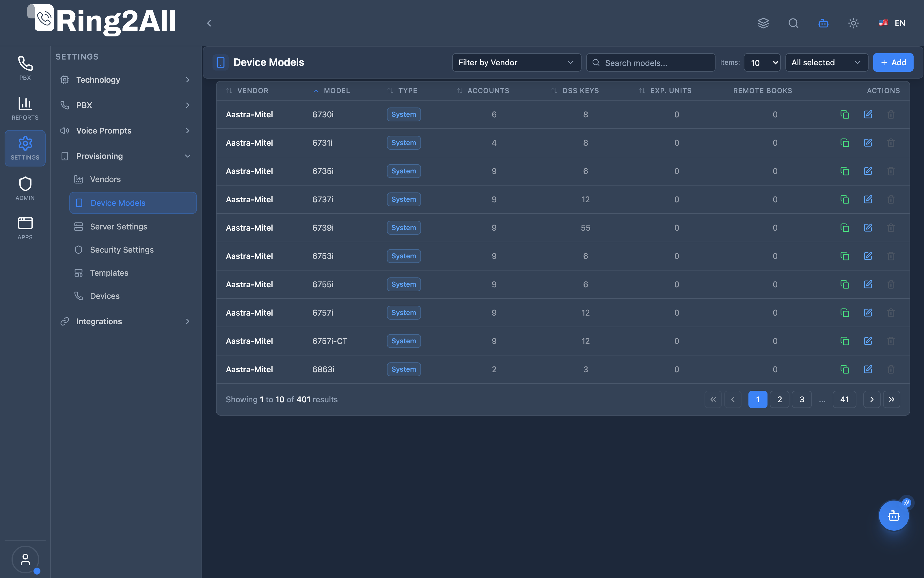Viewport: 924px width, 578px height.
Task: Expand the Voice Prompts group
Action: tap(126, 130)
